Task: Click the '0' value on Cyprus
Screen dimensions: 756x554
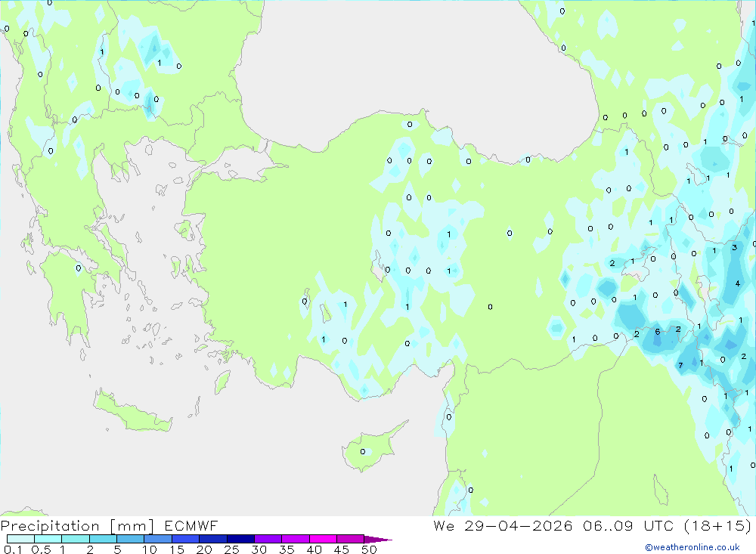Action: point(363,452)
